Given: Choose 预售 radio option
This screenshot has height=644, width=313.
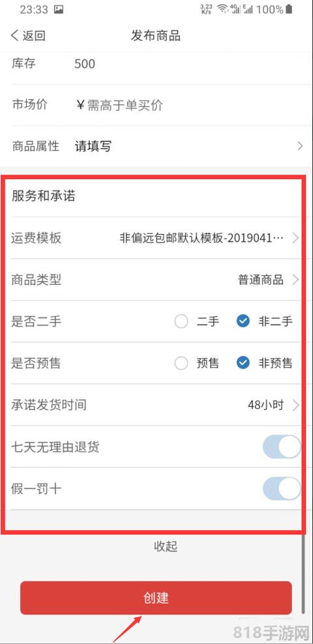Looking at the screenshot, I should coord(197,363).
